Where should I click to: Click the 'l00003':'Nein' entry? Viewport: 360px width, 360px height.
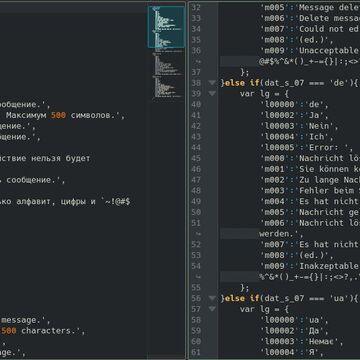[299, 126]
